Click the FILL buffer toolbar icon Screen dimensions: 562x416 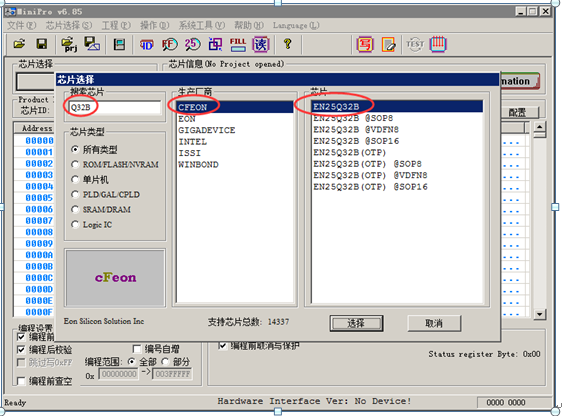tap(238, 44)
